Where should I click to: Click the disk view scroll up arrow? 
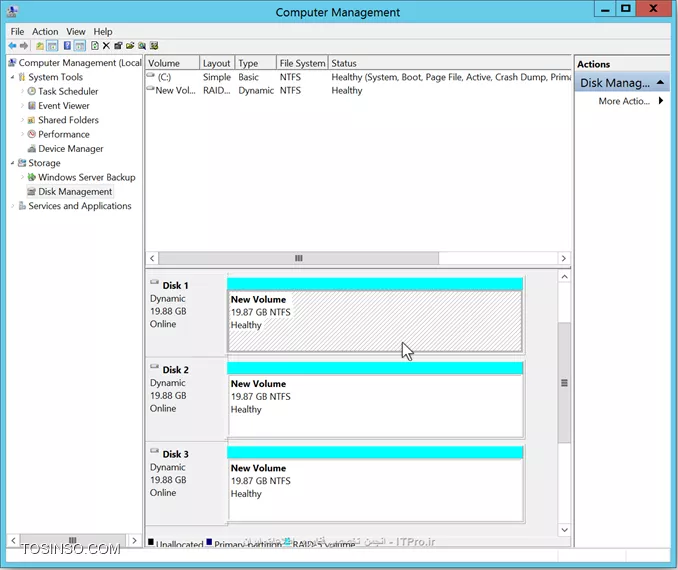pos(564,276)
